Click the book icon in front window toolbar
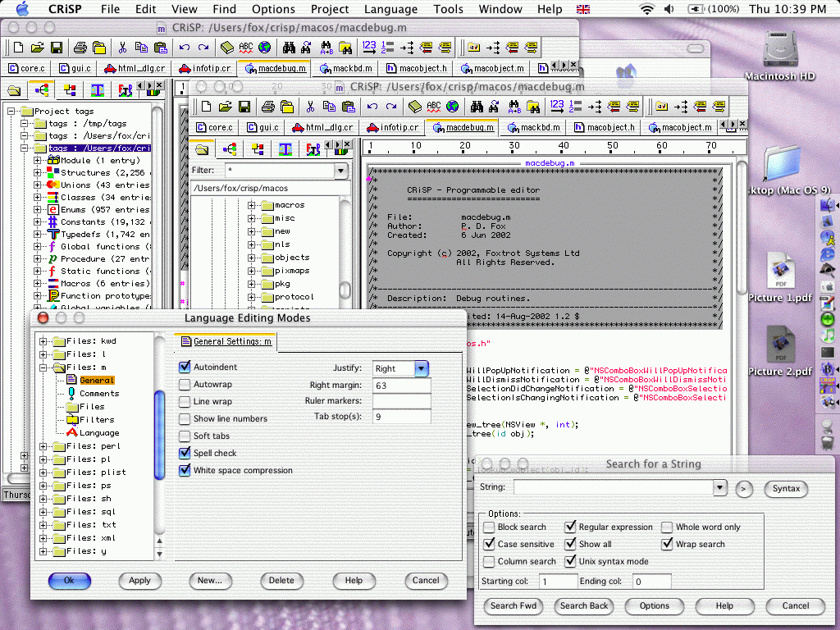This screenshot has width=840, height=630. pos(415,107)
